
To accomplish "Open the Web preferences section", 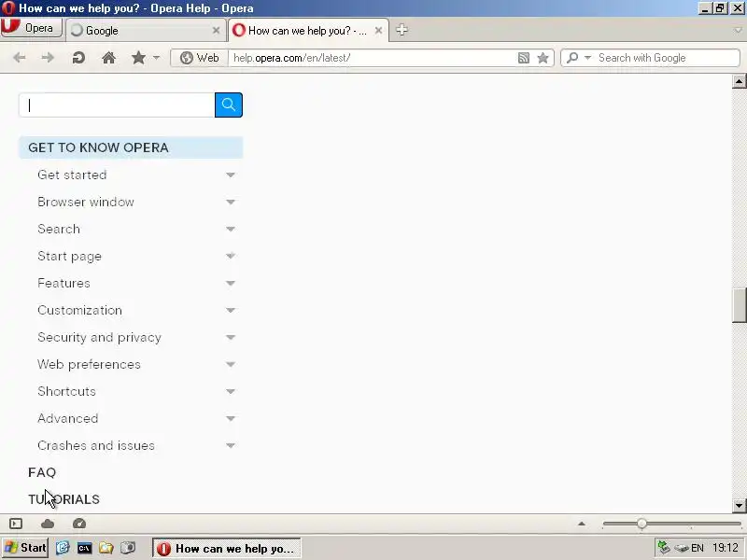I will tap(89, 365).
